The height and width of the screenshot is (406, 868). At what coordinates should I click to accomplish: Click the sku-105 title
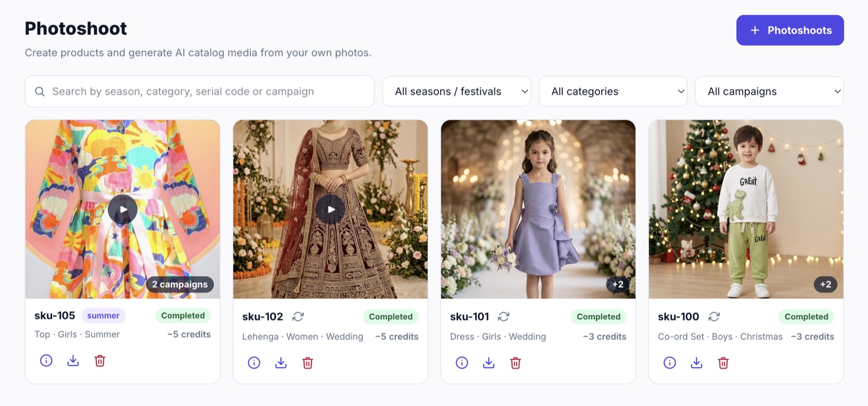[55, 315]
